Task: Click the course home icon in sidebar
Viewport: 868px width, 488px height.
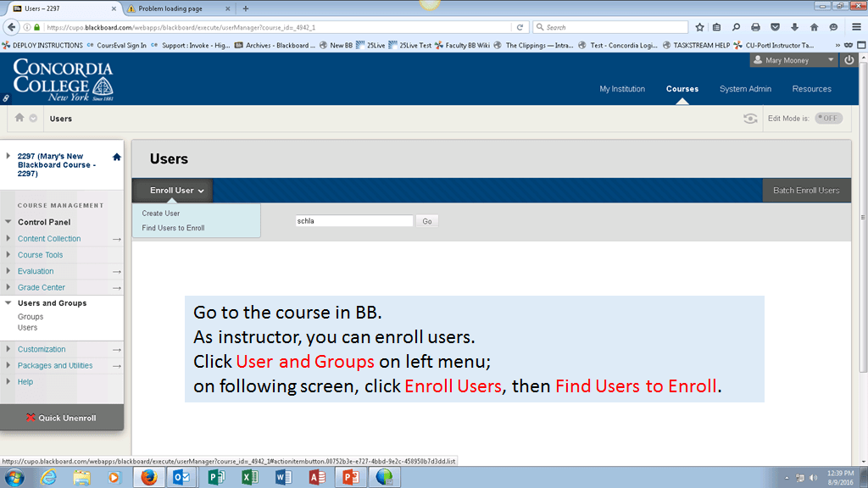Action: coord(116,157)
